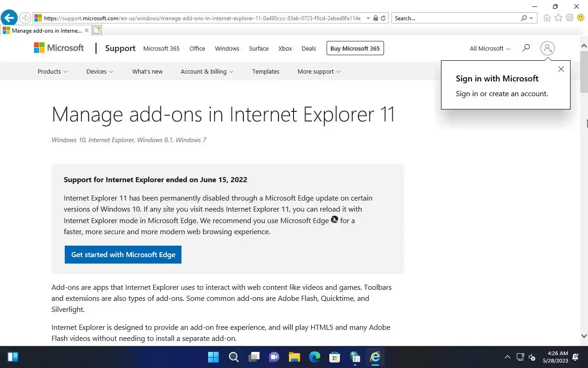This screenshot has width=588, height=368.
Task: Click Internet Explorer taskbar icon
Action: click(375, 357)
